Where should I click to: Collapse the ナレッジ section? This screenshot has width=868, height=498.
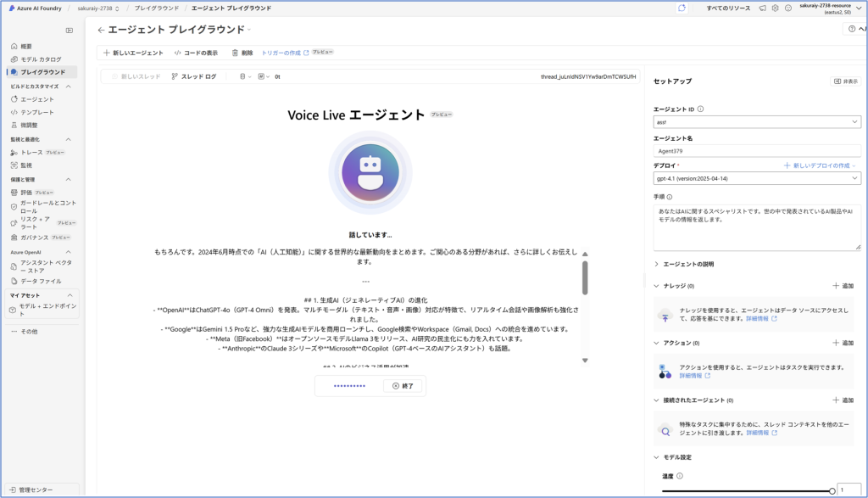pos(657,286)
